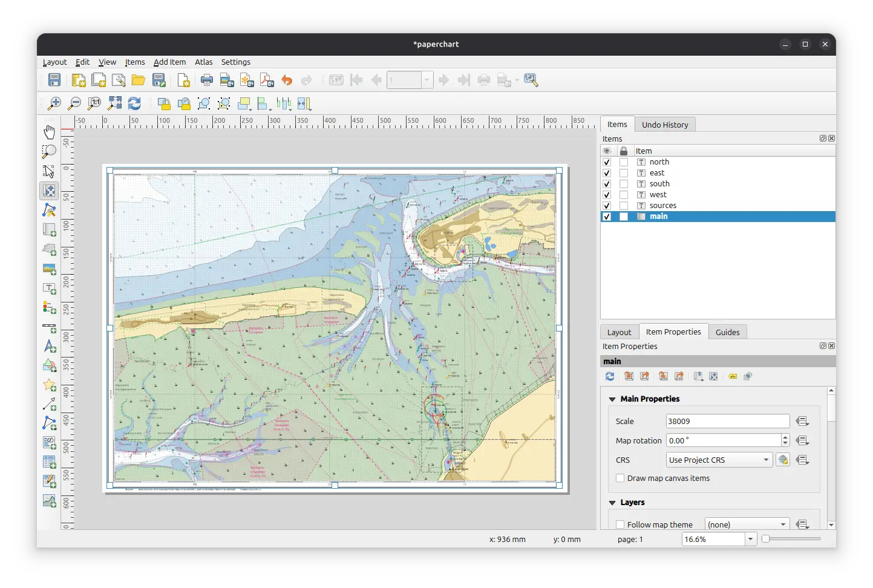Open the Layout Manager icon

119,80
